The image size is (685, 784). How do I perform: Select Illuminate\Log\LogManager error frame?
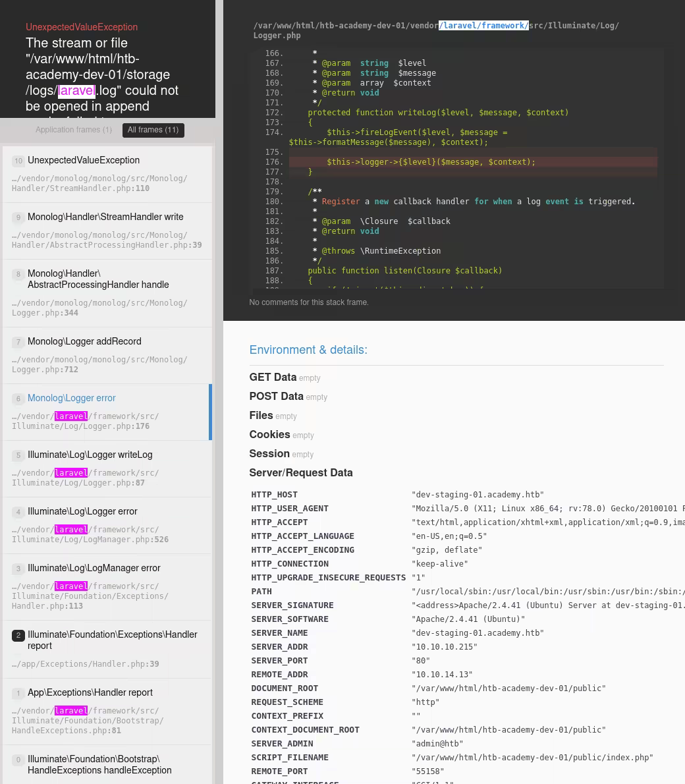point(94,569)
